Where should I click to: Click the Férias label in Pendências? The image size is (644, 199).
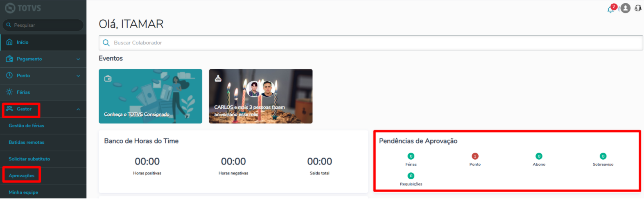411,164
